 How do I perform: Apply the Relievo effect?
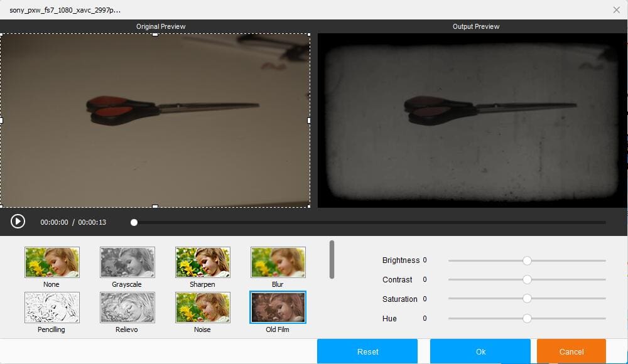click(x=127, y=307)
